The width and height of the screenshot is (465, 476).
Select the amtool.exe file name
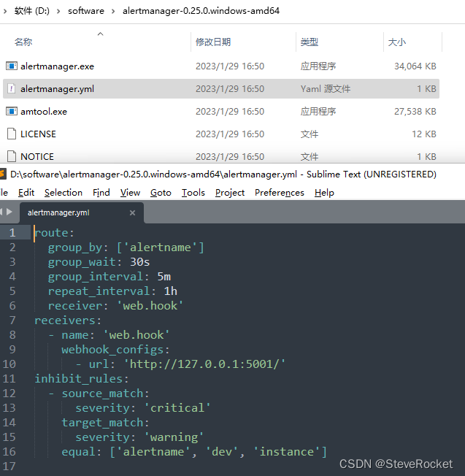coord(44,112)
